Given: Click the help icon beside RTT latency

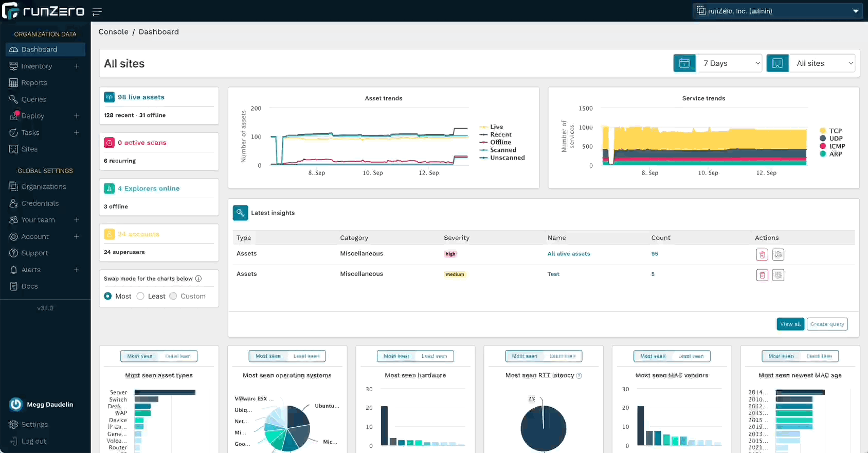Looking at the screenshot, I should (x=579, y=376).
